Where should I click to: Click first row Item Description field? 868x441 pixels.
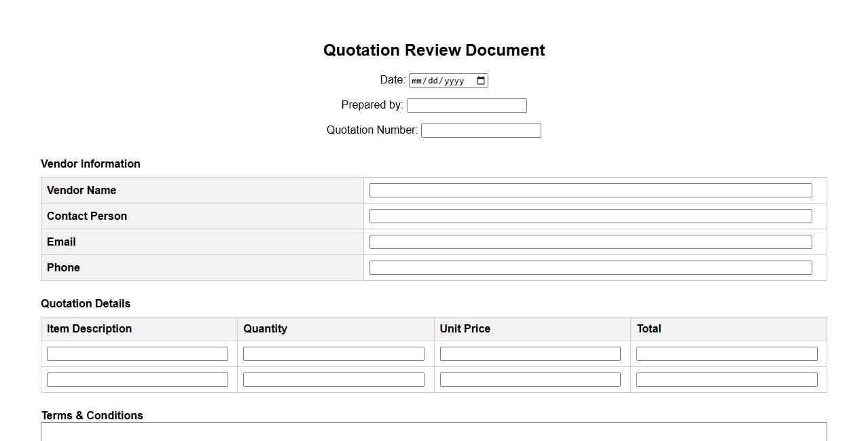tap(137, 354)
